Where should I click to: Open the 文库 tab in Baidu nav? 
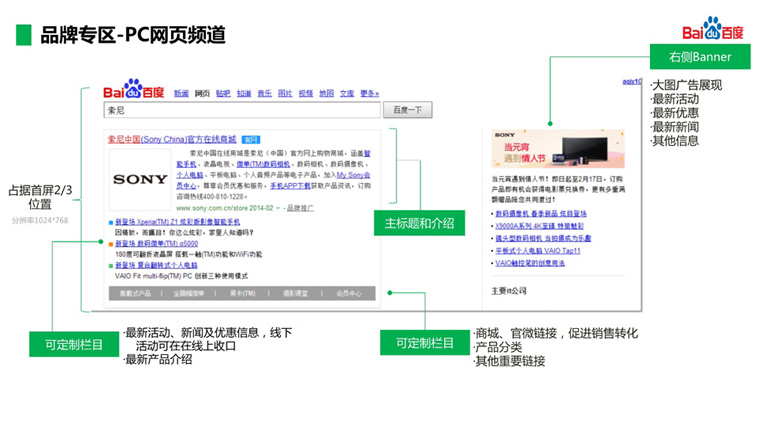click(x=347, y=93)
